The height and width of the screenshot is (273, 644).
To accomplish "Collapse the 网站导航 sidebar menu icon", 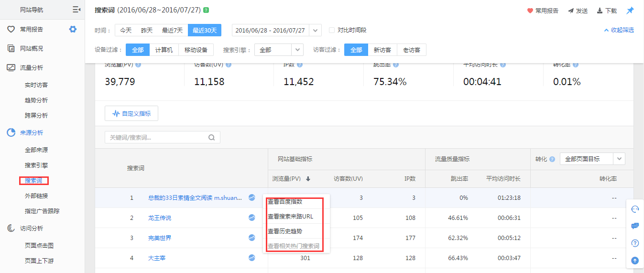I will 76,10.
